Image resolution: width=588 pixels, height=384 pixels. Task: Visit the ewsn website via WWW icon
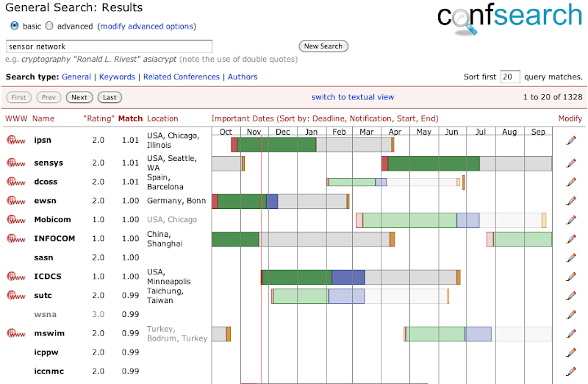click(16, 201)
